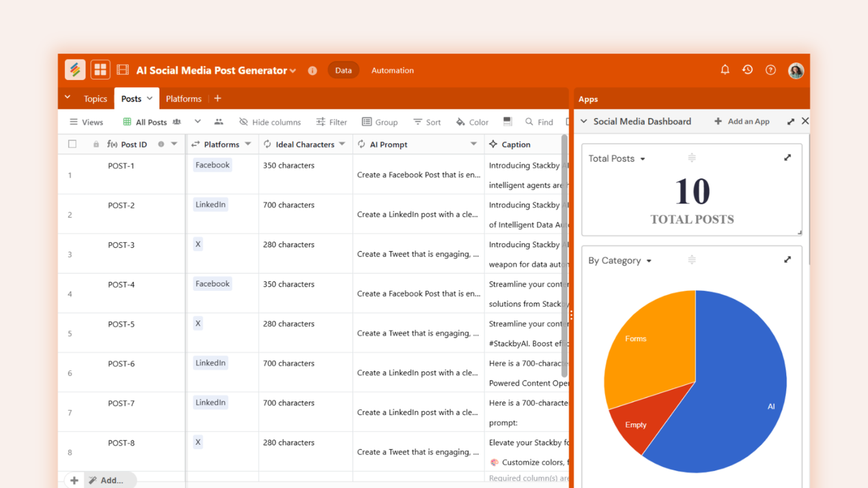Click Add an App button

742,122
